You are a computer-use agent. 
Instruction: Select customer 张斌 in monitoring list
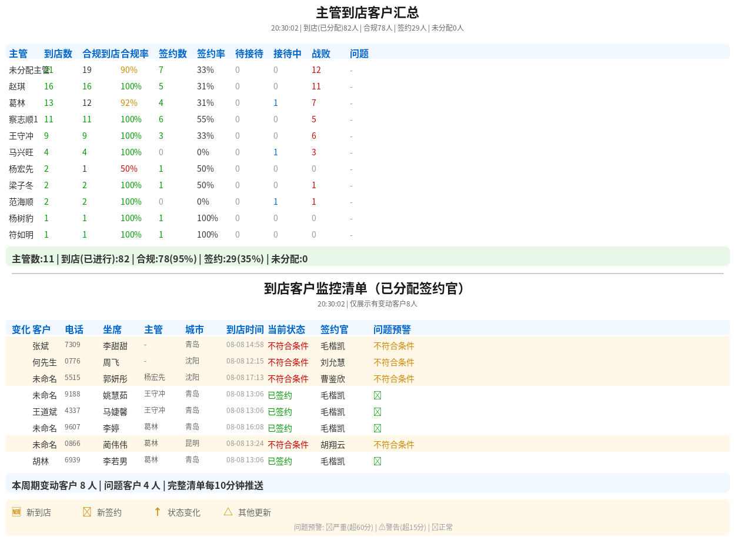41,346
